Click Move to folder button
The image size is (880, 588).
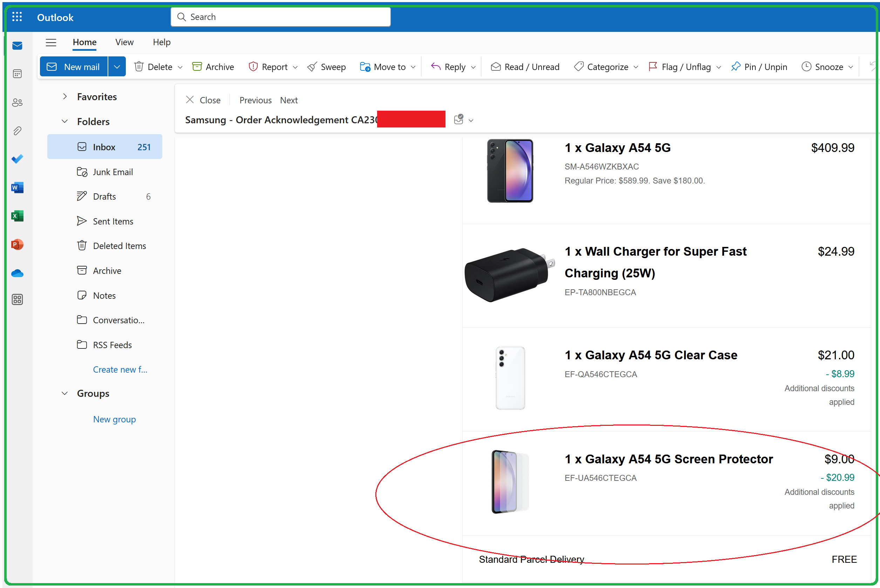coord(383,67)
